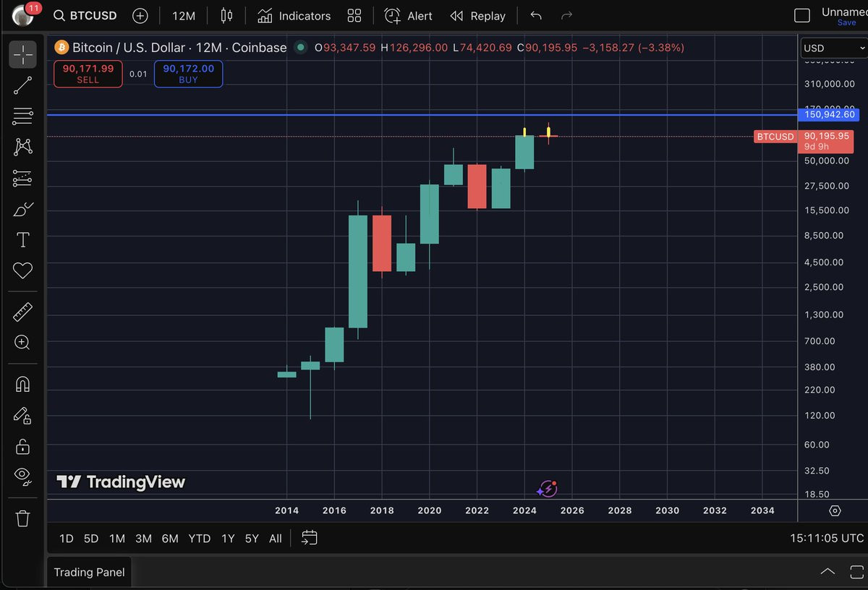The width and height of the screenshot is (868, 590).
Task: Select the crosshair cursor tool
Action: point(22,54)
